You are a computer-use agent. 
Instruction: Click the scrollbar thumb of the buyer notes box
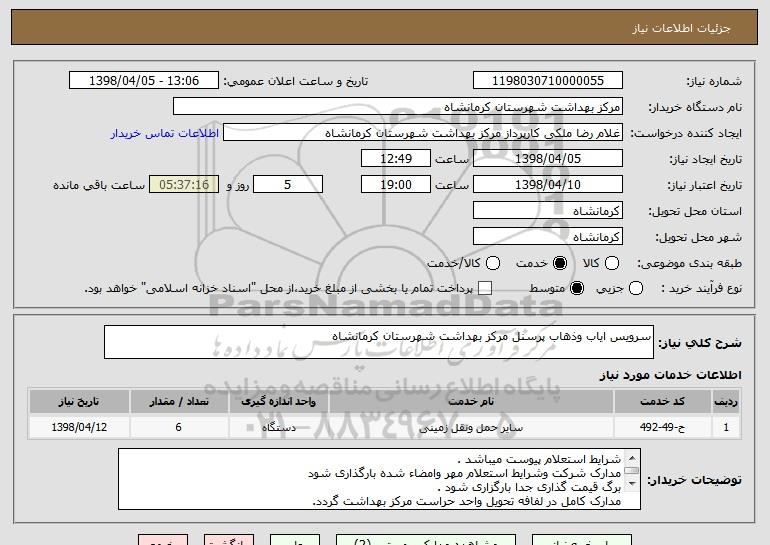pos(632,470)
